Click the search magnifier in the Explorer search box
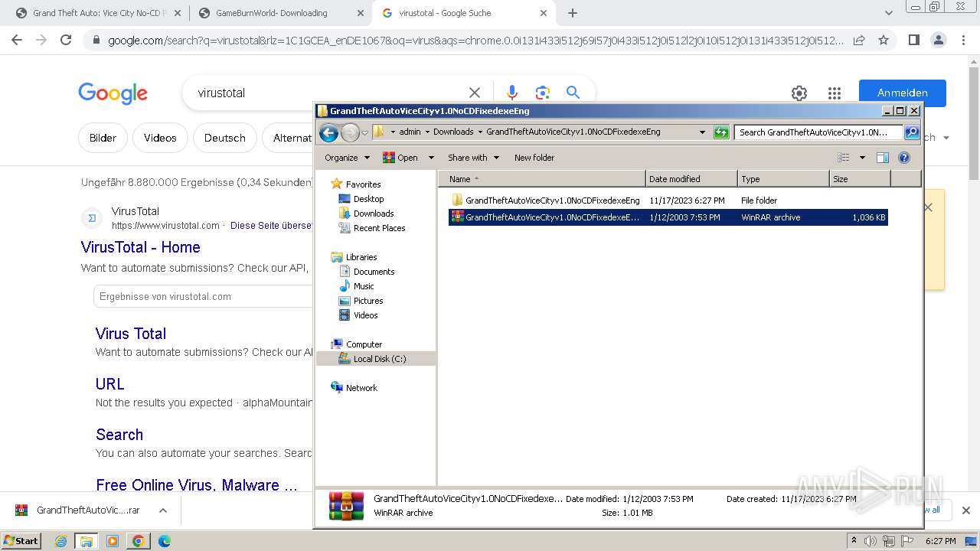Image resolution: width=980 pixels, height=551 pixels. tap(912, 132)
